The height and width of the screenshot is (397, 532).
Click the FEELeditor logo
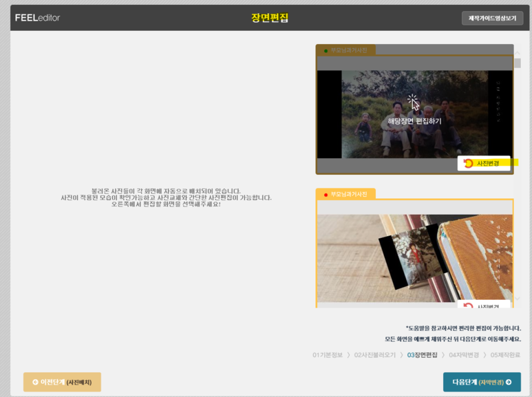(37, 18)
